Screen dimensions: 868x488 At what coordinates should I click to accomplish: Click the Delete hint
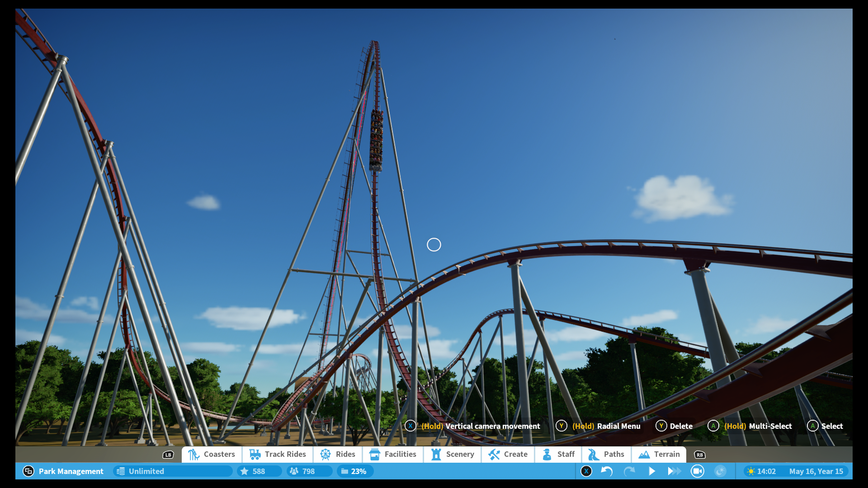(x=674, y=426)
